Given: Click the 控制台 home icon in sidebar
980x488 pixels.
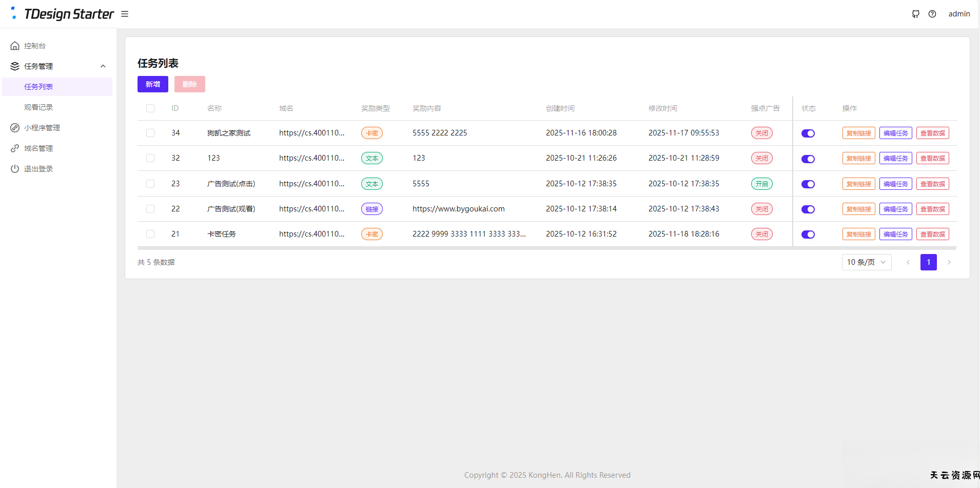Looking at the screenshot, I should (15, 46).
